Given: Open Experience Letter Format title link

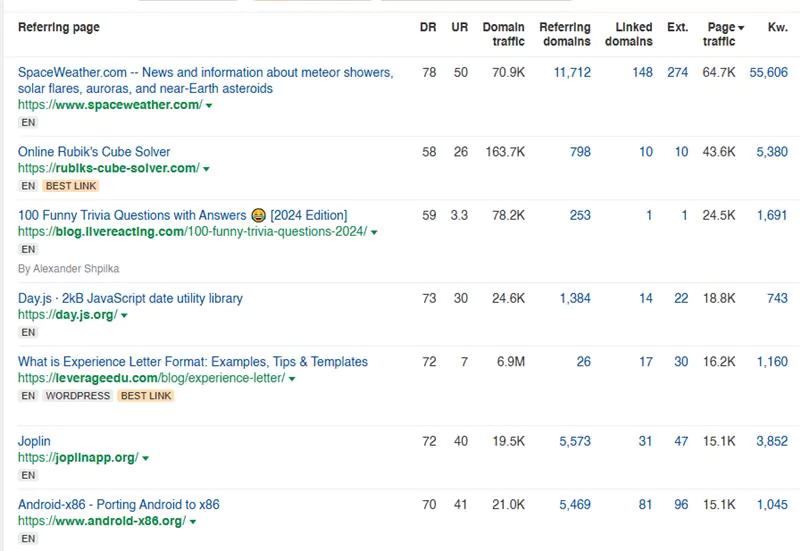Looking at the screenshot, I should click(193, 362).
